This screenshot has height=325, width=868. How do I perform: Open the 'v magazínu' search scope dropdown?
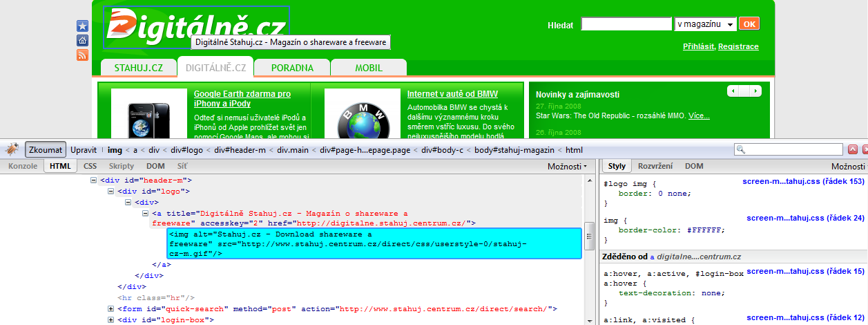coord(705,24)
